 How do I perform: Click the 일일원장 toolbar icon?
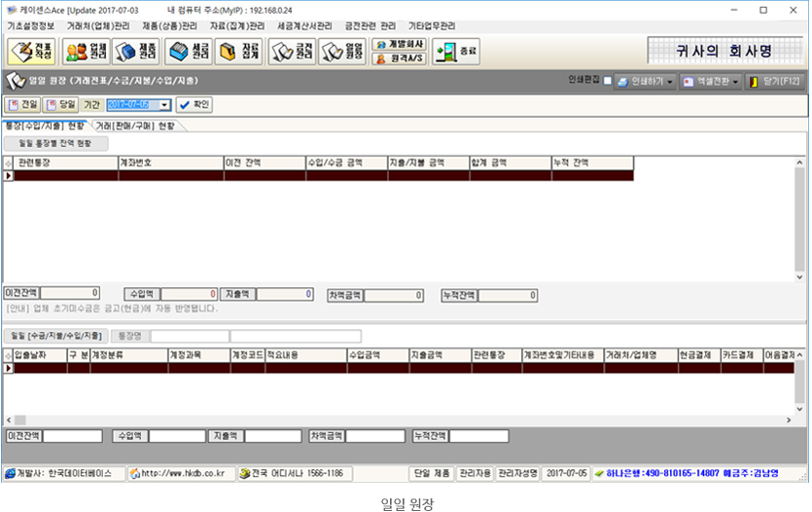point(343,52)
